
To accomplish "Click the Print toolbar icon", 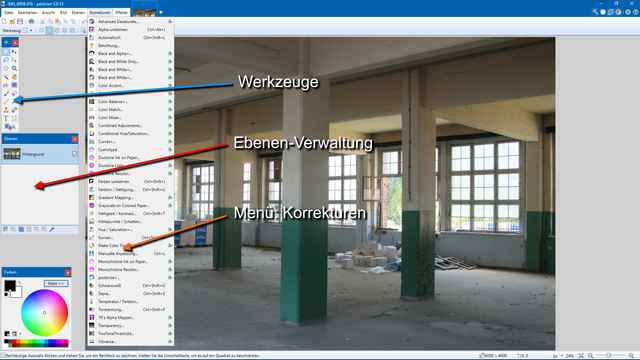I will tap(31, 21).
